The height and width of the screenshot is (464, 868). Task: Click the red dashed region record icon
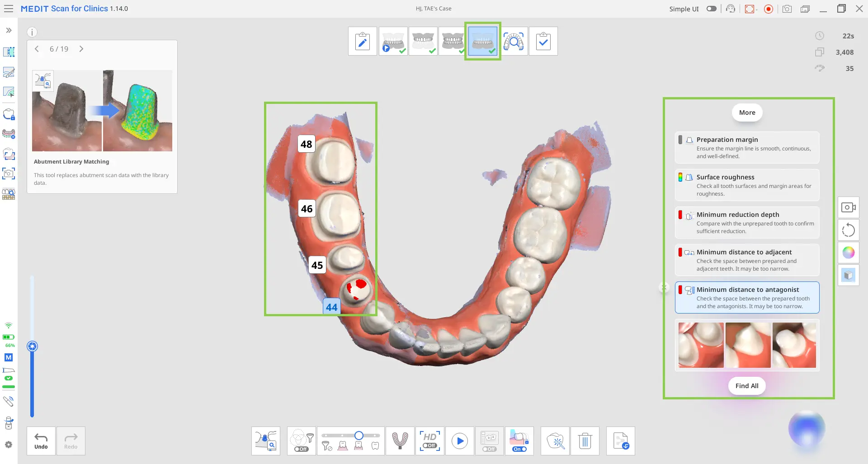(x=750, y=9)
